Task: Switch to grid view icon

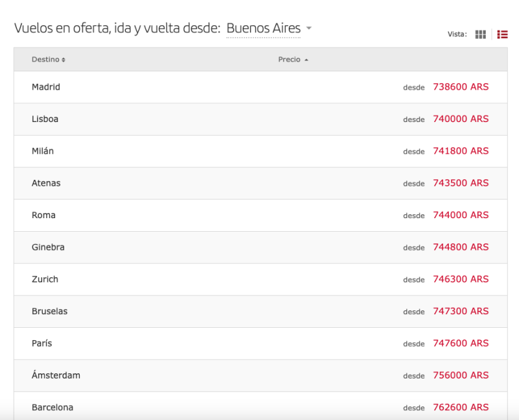Action: pyautogui.click(x=480, y=34)
